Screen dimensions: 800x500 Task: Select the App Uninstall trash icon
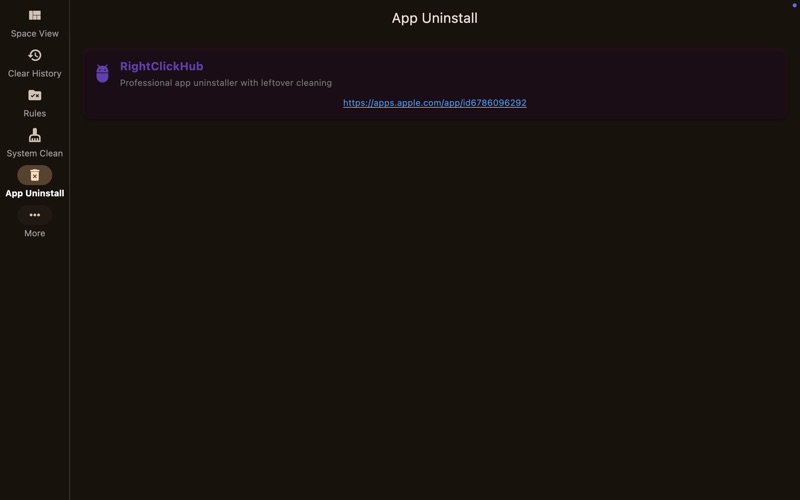click(35, 175)
